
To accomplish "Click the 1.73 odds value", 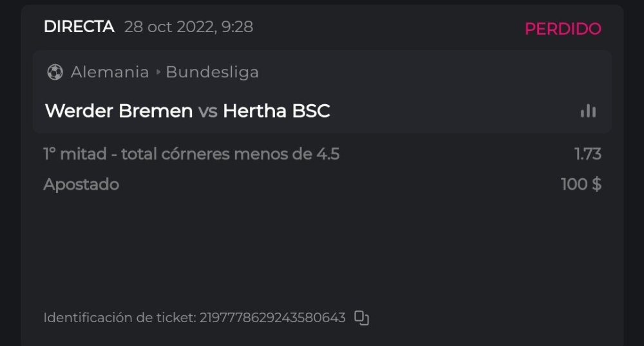I will tap(587, 154).
